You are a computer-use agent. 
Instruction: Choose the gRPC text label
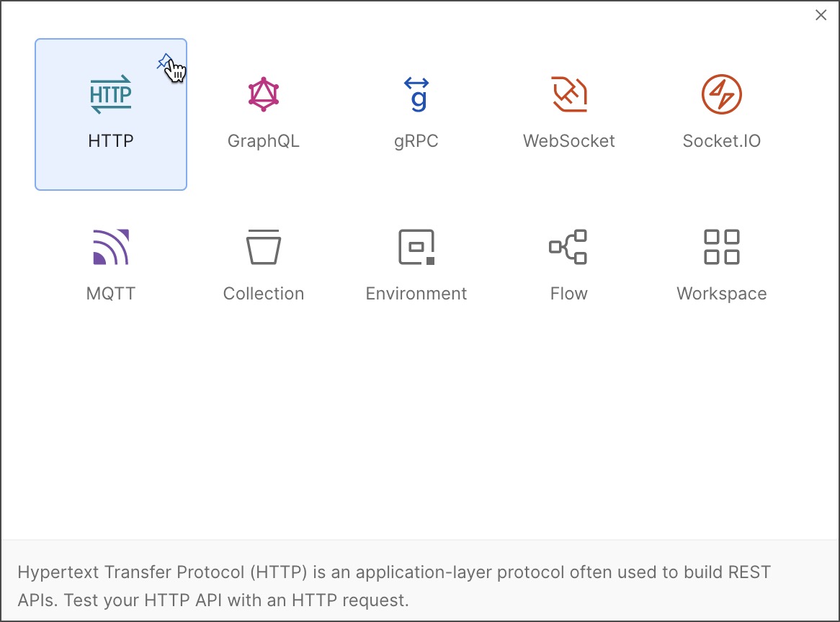tap(416, 141)
